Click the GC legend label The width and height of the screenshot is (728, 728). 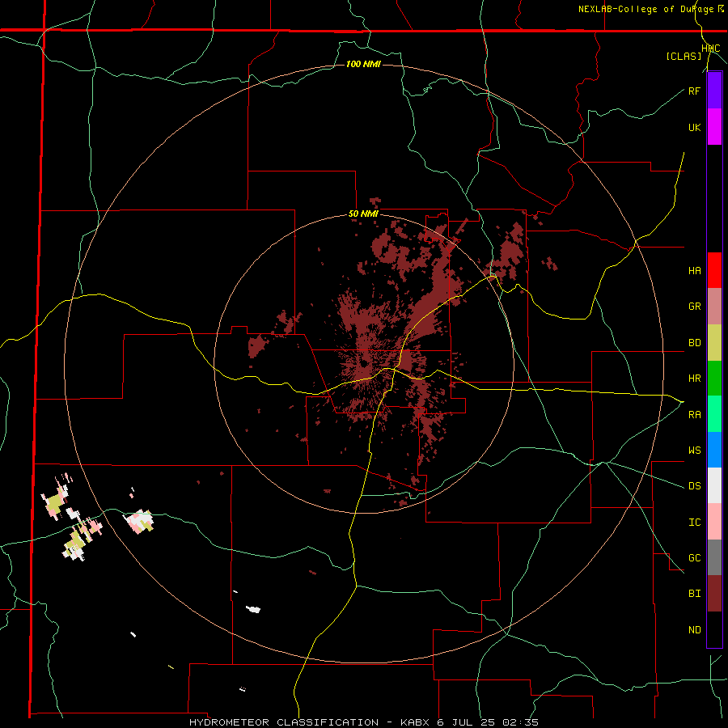point(694,558)
